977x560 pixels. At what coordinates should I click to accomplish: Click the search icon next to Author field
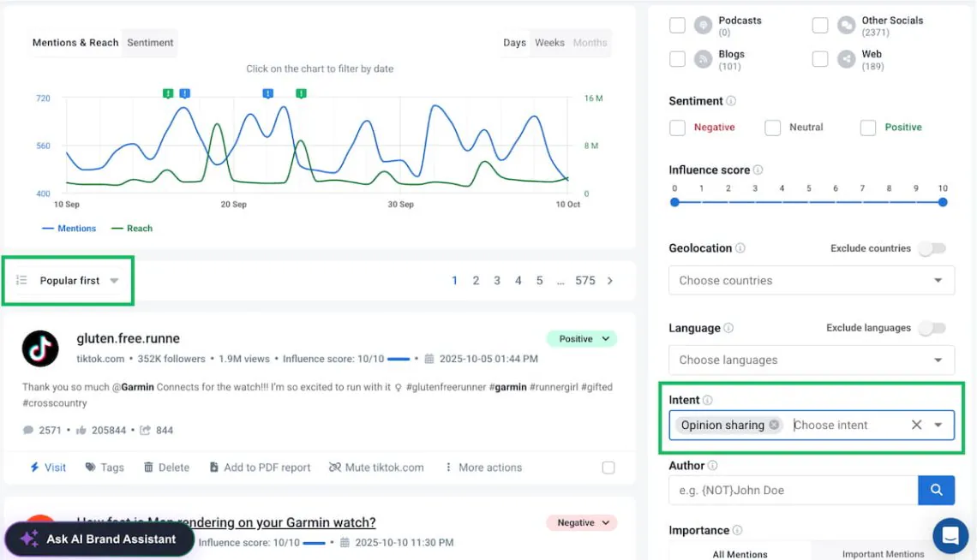(936, 490)
